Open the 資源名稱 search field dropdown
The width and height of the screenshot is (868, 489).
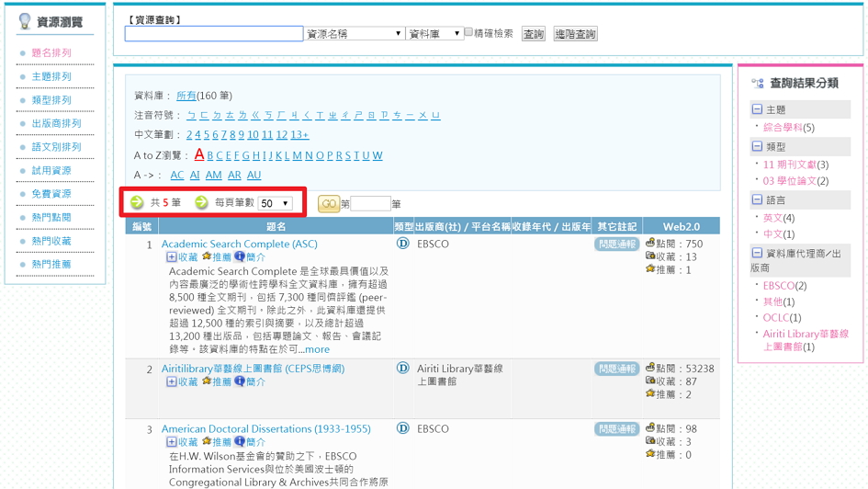(x=354, y=34)
